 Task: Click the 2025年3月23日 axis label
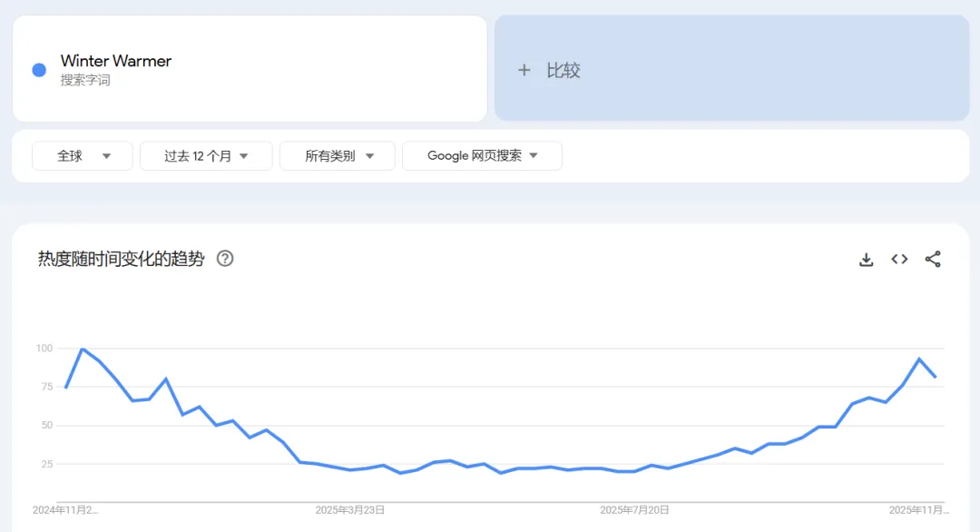349,509
